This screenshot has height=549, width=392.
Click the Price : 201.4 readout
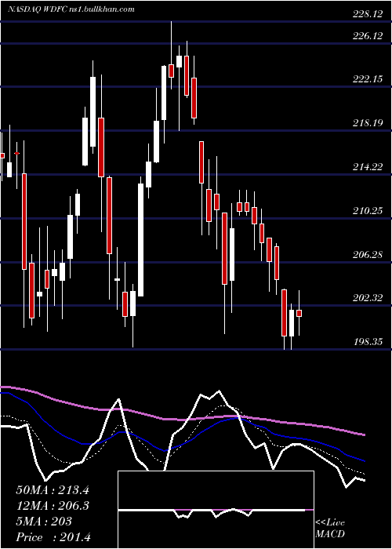tap(53, 537)
